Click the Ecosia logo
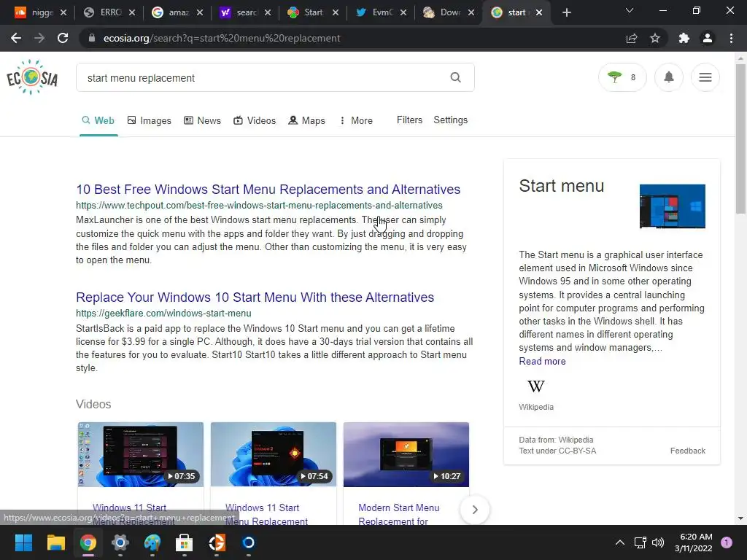Viewport: 747px width, 560px height. pyautogui.click(x=32, y=77)
